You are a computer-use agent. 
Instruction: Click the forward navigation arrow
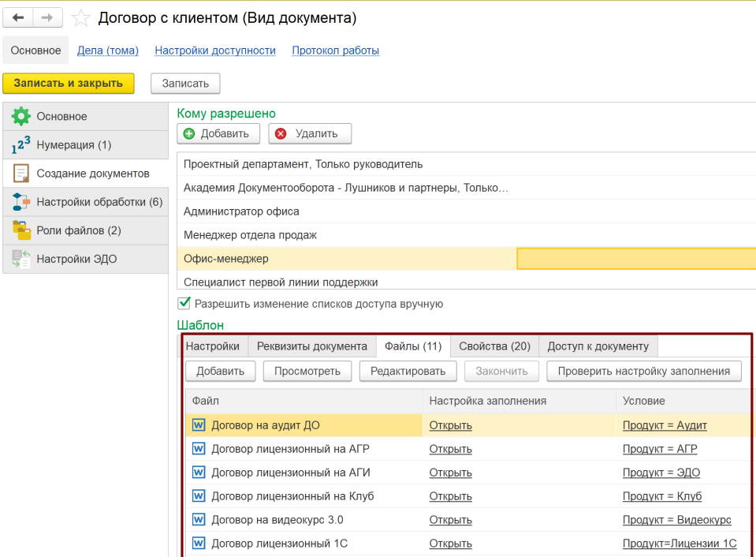(x=47, y=17)
